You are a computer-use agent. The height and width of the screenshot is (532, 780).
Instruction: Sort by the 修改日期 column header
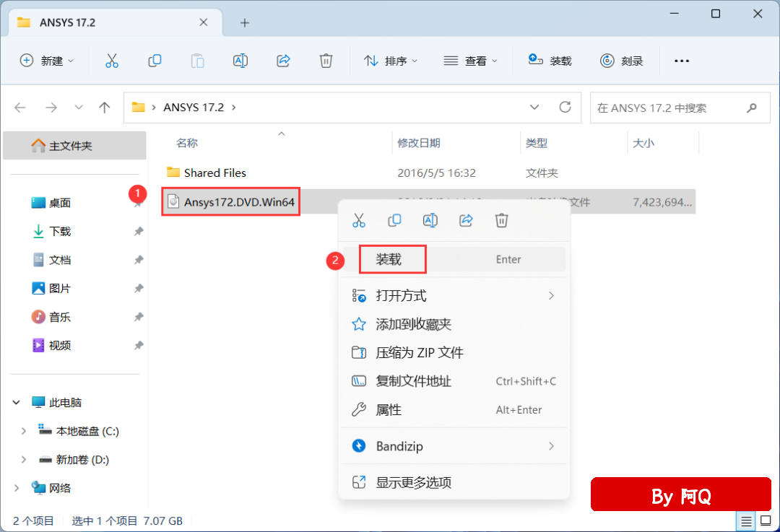tap(419, 143)
